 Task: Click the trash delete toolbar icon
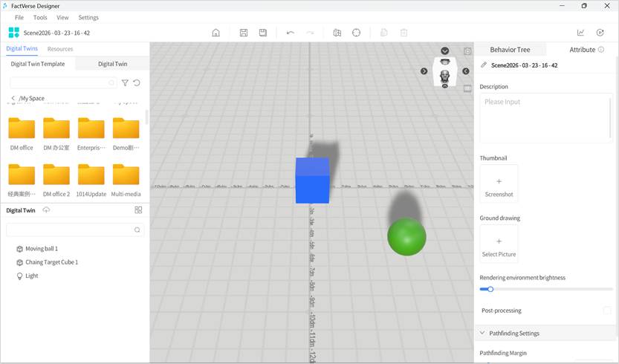tap(404, 33)
